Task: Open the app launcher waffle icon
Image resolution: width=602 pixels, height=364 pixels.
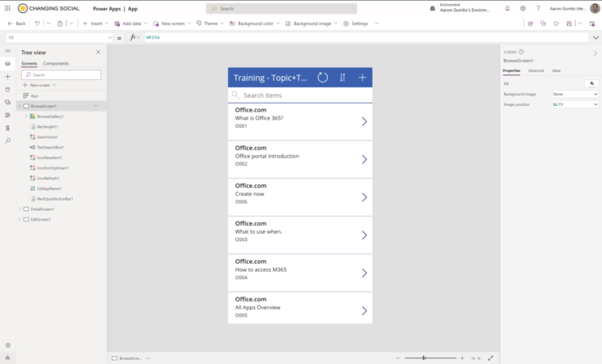Action: pyautogui.click(x=7, y=8)
